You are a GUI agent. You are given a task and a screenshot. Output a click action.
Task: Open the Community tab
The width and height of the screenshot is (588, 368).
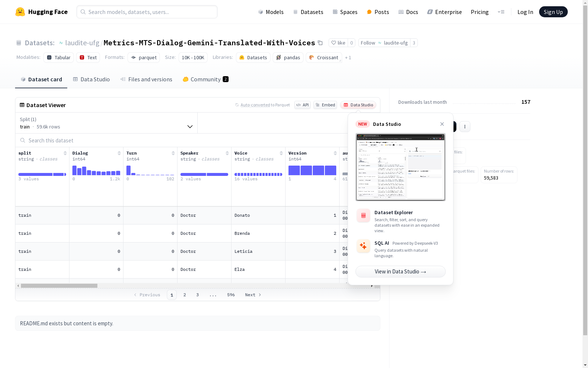pos(205,79)
